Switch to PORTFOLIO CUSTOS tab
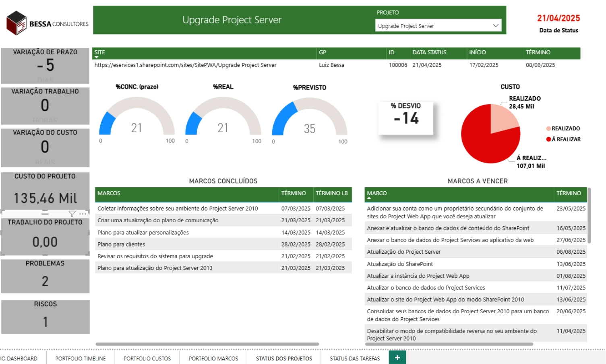 pyautogui.click(x=147, y=358)
